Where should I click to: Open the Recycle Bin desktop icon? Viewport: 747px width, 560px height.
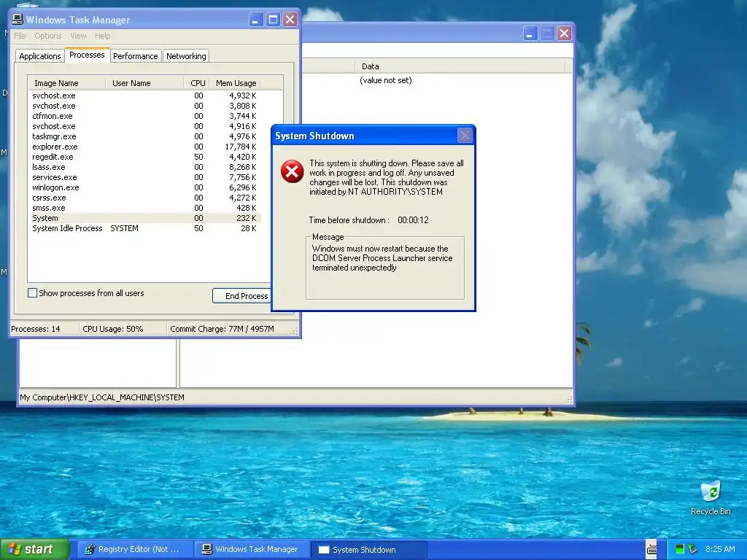click(711, 498)
